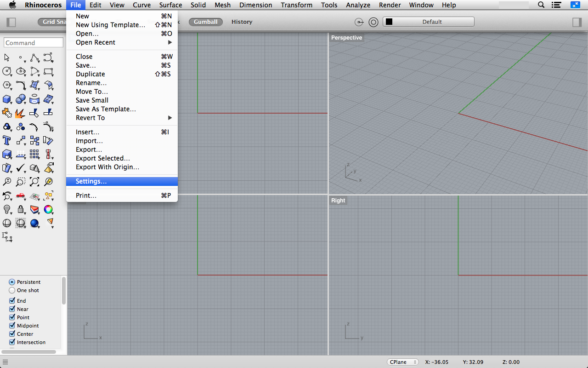The height and width of the screenshot is (368, 588).
Task: Open the Perspective viewport title menu
Action: click(346, 38)
